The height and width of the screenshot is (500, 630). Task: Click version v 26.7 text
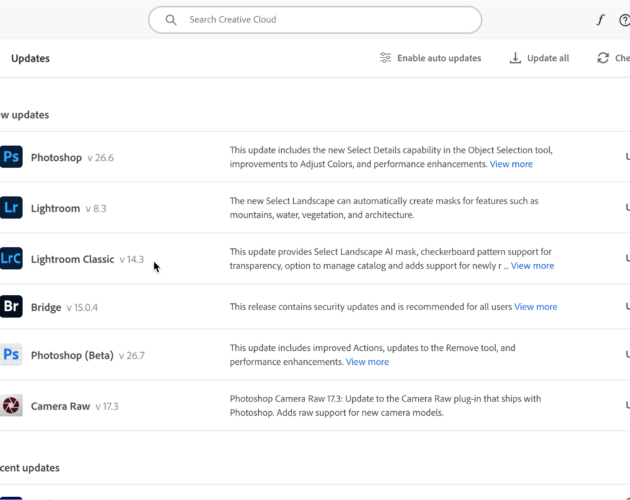pos(131,355)
